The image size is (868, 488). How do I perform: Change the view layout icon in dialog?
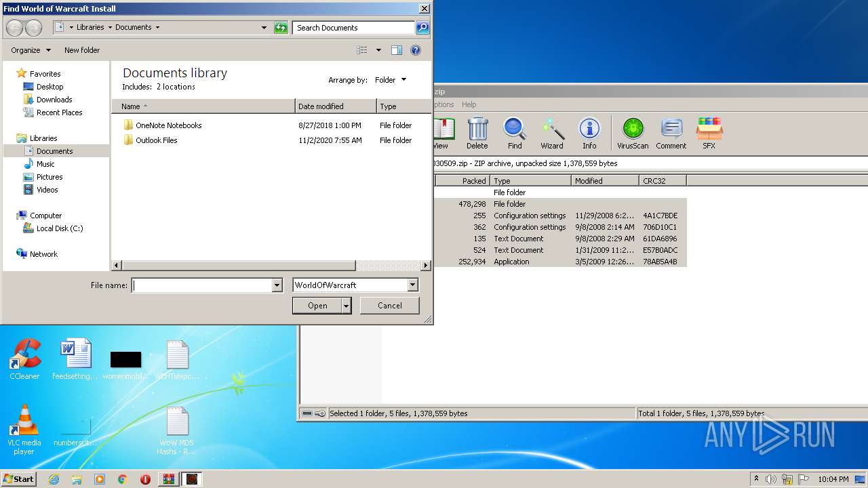362,50
